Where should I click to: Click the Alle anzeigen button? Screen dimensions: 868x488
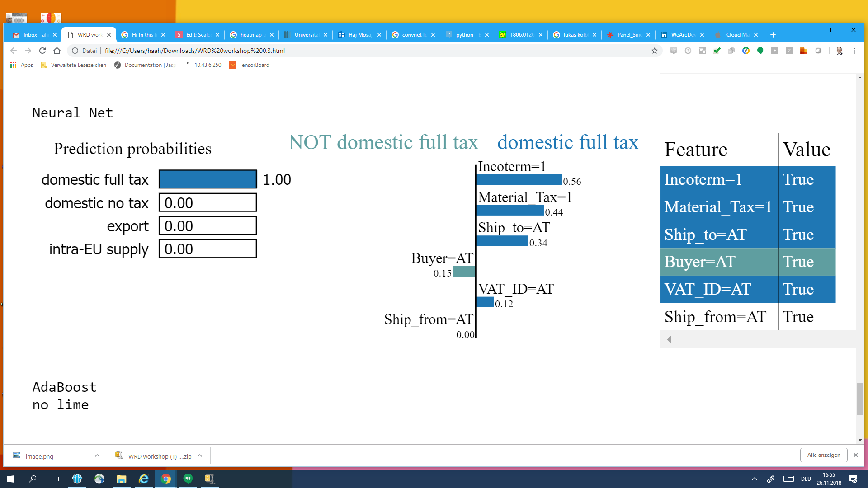click(x=823, y=455)
